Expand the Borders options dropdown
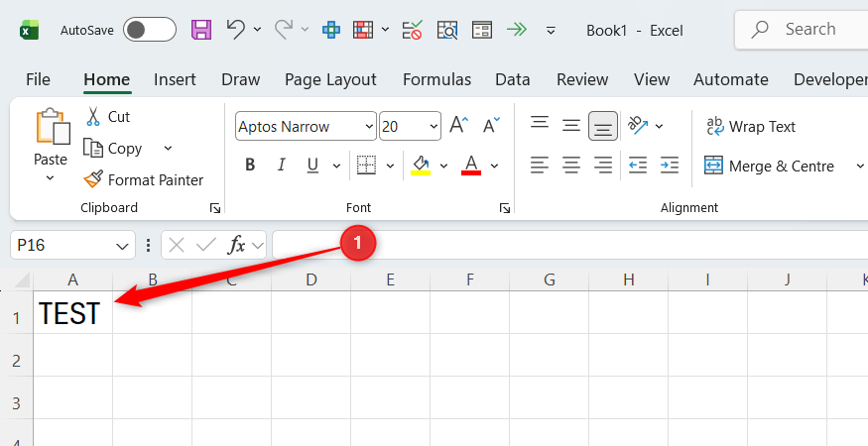The width and height of the screenshot is (868, 446). pyautogui.click(x=390, y=166)
